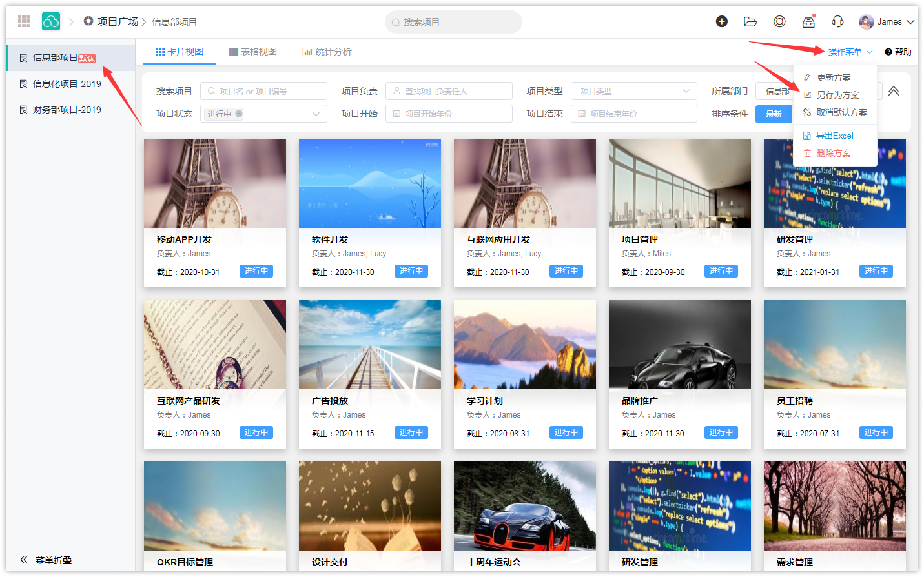Image resolution: width=924 pixels, height=577 pixels.
Task: Click 进行中 badge on 广告投放 card
Action: (x=411, y=432)
